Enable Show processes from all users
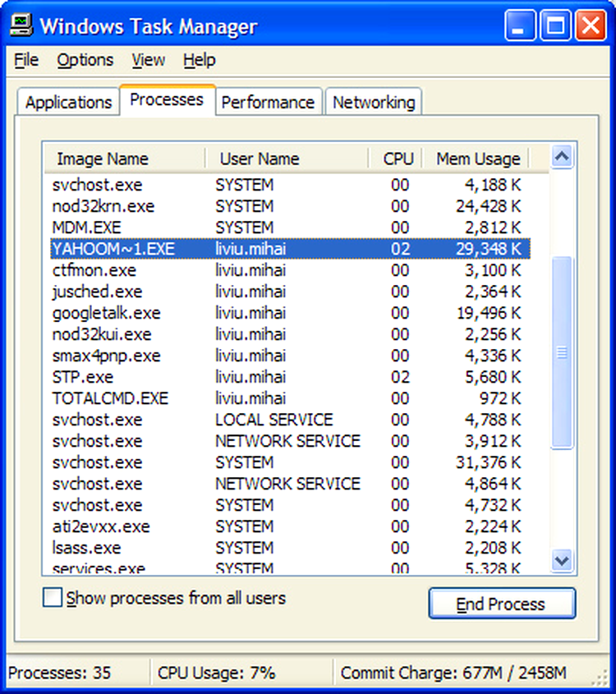The height and width of the screenshot is (694, 616). tap(52, 599)
